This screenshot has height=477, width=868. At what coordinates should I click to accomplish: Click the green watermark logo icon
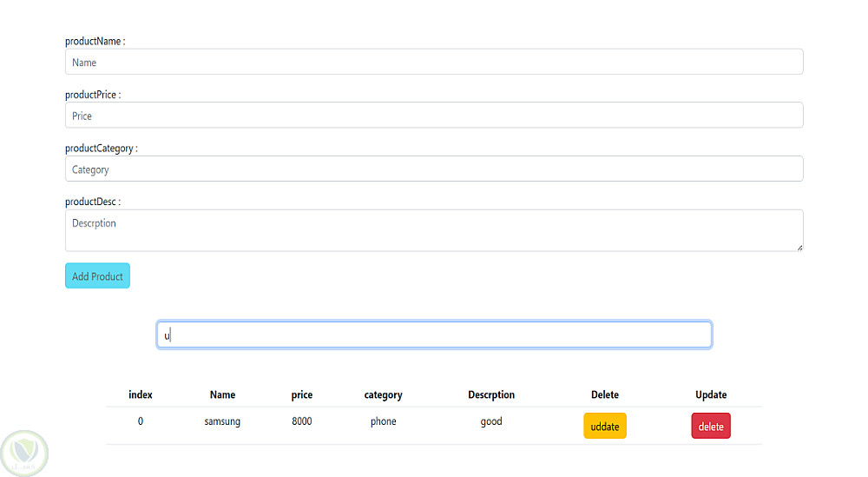point(24,453)
